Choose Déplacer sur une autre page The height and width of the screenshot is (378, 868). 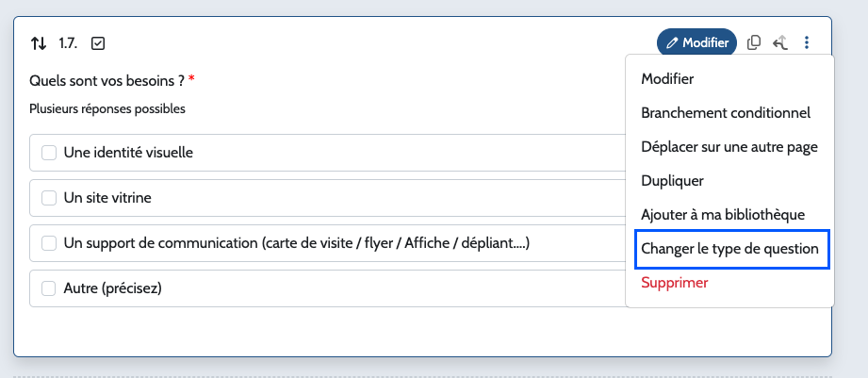[729, 147]
